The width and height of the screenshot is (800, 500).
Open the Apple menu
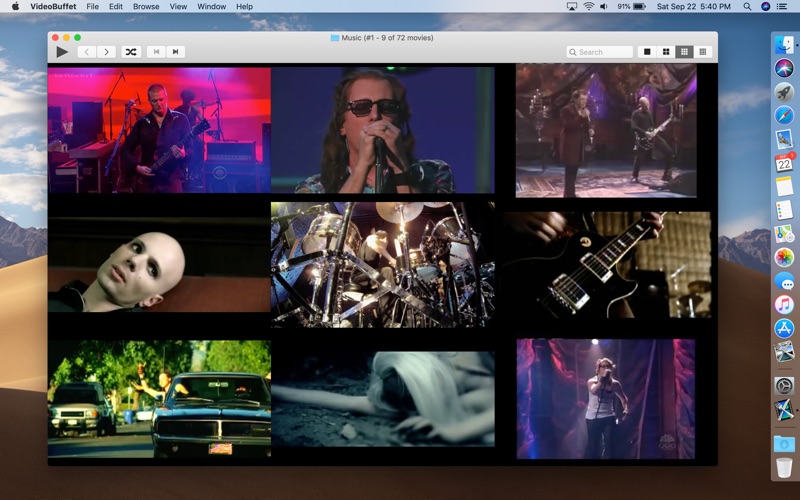click(15, 7)
